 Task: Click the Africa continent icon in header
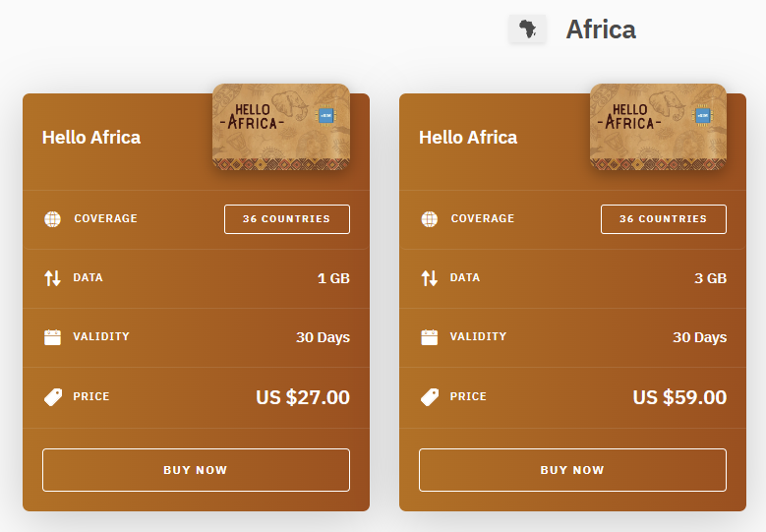pyautogui.click(x=528, y=30)
